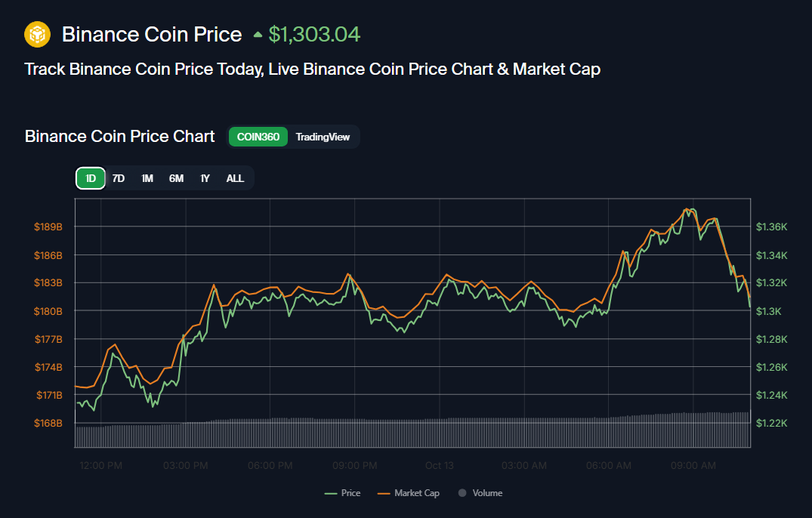Viewport: 812px width, 518px height.
Task: Show ALL price history range
Action: tap(235, 178)
